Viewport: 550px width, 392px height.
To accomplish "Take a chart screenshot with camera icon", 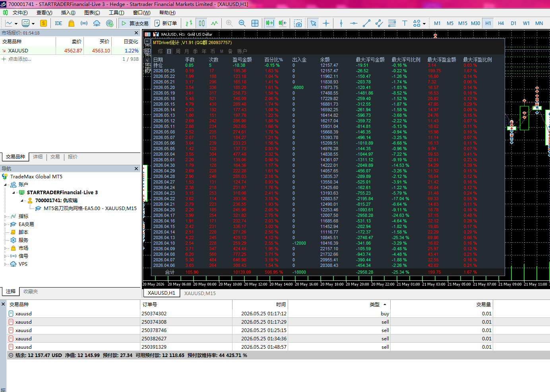I will click(x=298, y=23).
